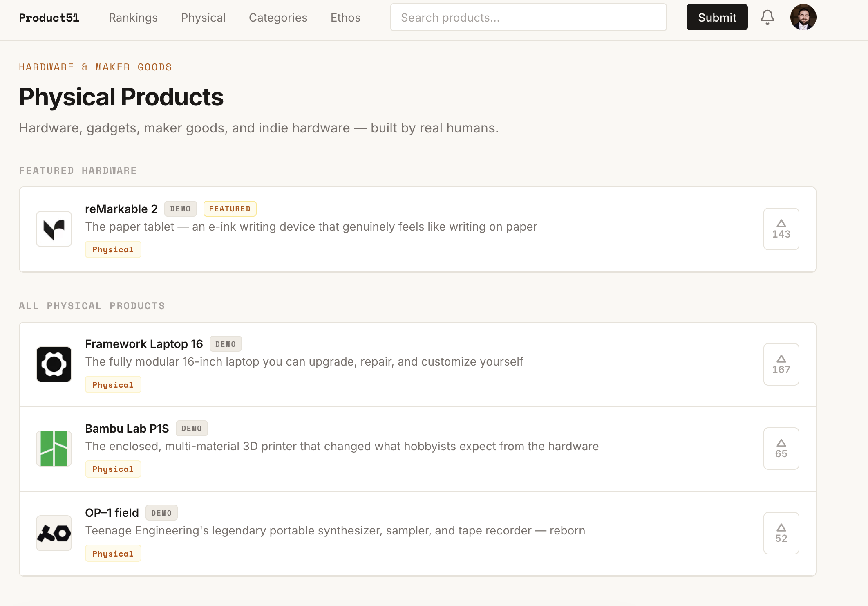Image resolution: width=868 pixels, height=606 pixels.
Task: Click the FEATURED badge on reMarkable 2
Action: (230, 209)
